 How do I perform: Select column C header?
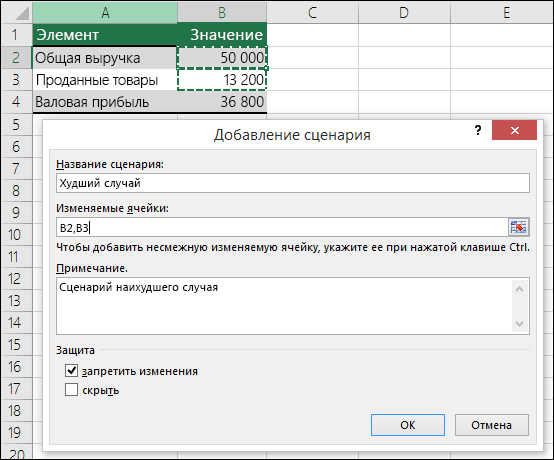click(x=312, y=13)
